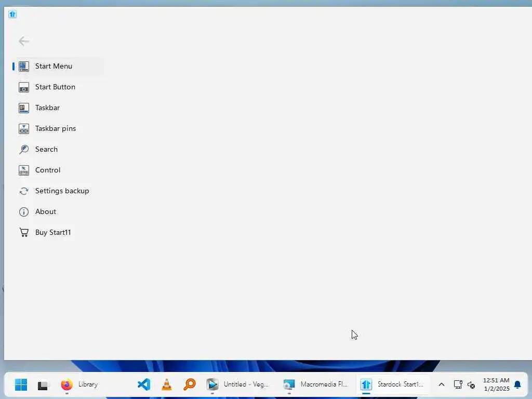Switch to Macromedia Flash window
The width and height of the screenshot is (532, 399).
(x=316, y=384)
